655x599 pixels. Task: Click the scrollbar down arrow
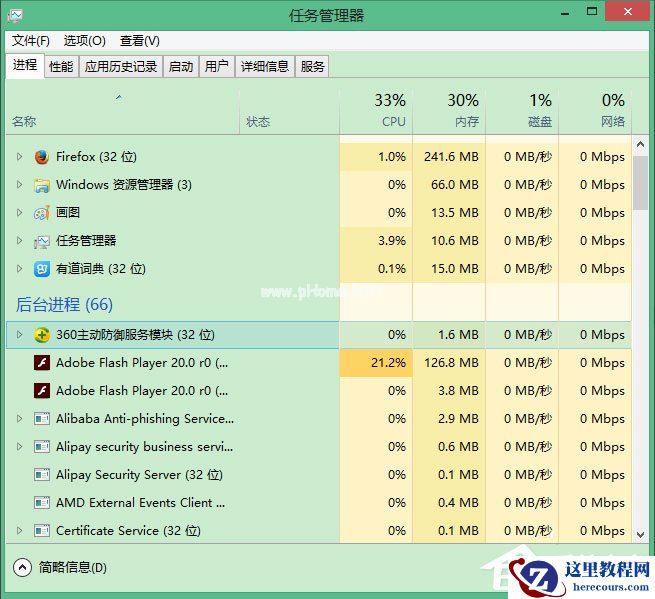pos(640,534)
